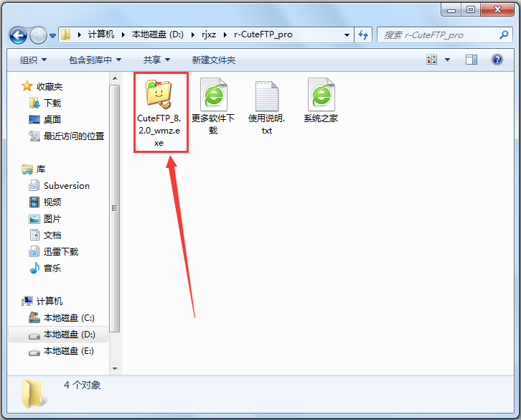Image resolution: width=521 pixels, height=420 pixels.
Task: Click the 本地磁盘 (E:) drive icon
Action: pos(34,352)
